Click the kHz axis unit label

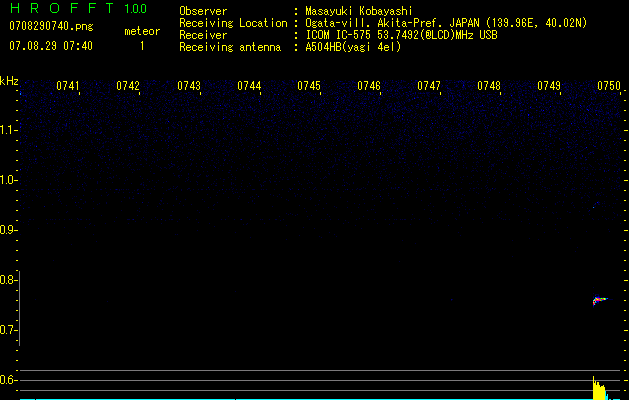[9, 81]
